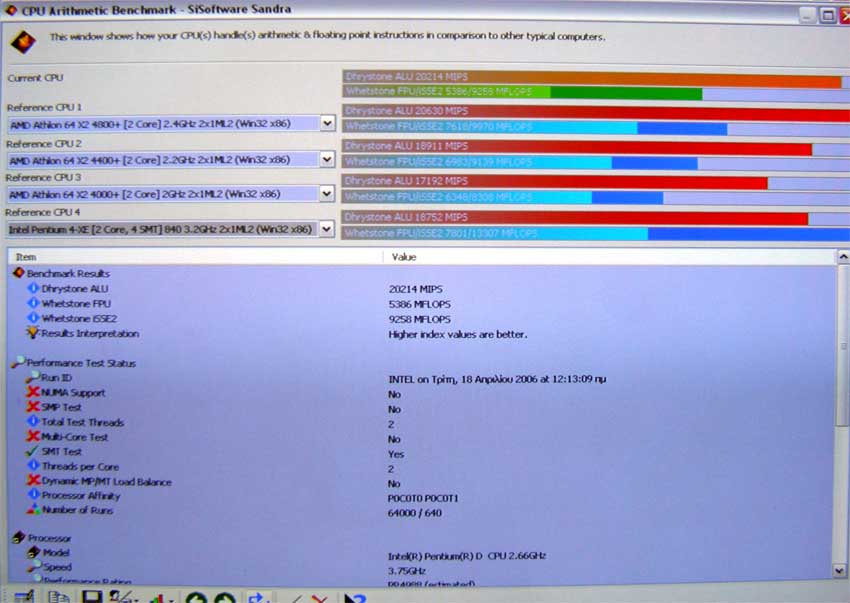Click the Current CPU Whetstone 5386/9258 MFLOPS bar
The image size is (850, 603).
pos(522,92)
